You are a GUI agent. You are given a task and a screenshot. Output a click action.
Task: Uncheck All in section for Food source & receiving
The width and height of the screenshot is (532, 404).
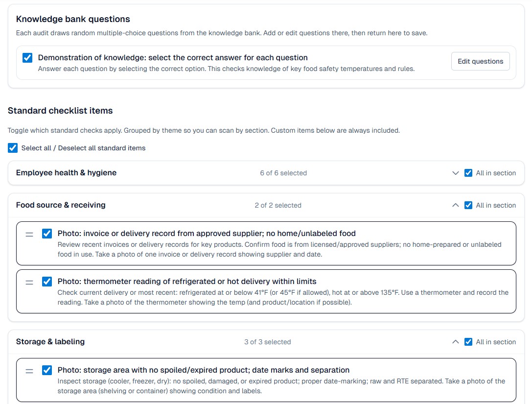(468, 205)
